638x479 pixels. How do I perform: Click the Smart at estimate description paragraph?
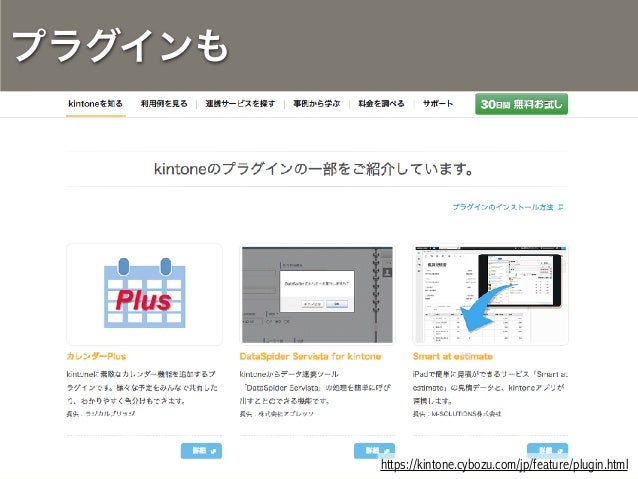490,387
